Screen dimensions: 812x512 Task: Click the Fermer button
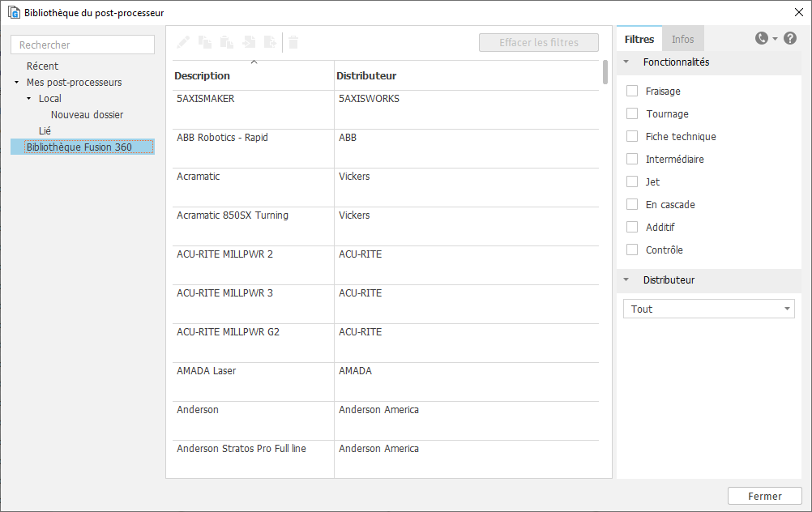point(764,496)
